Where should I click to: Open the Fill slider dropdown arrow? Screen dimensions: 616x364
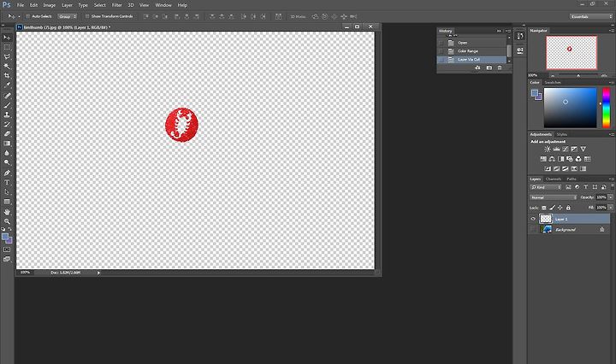[610, 207]
